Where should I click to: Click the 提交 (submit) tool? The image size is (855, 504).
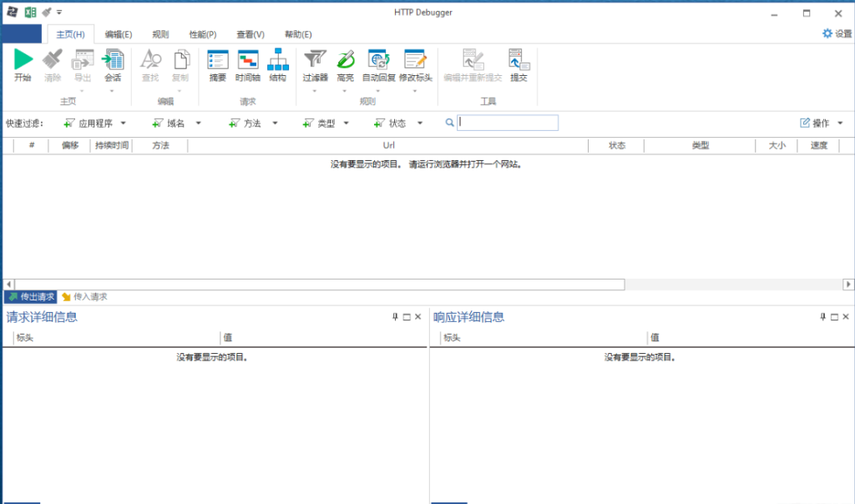coord(519,67)
